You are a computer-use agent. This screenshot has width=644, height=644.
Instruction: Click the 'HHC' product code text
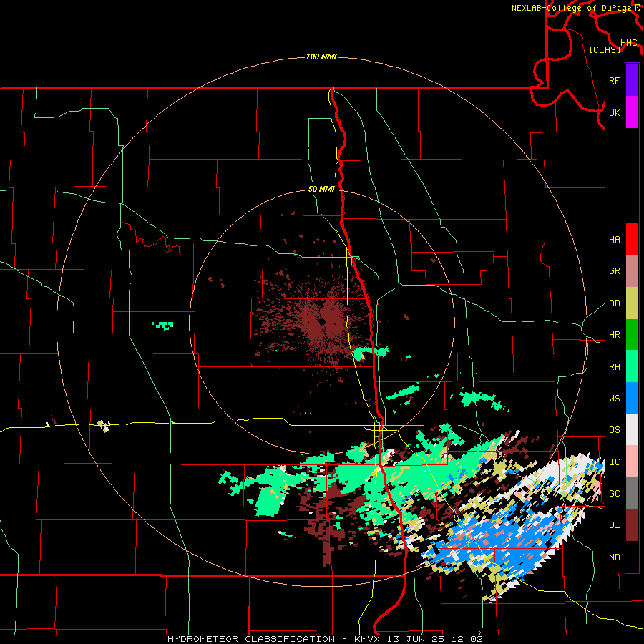[x=628, y=43]
